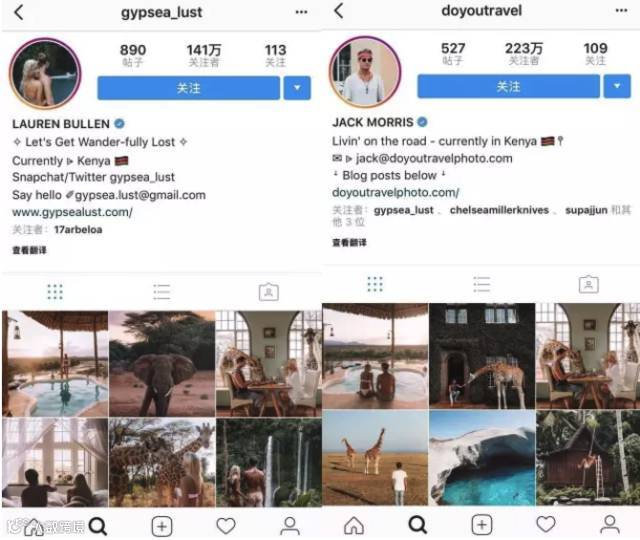Go to home feed in right bottom bar
The image size is (640, 540).
click(x=354, y=525)
